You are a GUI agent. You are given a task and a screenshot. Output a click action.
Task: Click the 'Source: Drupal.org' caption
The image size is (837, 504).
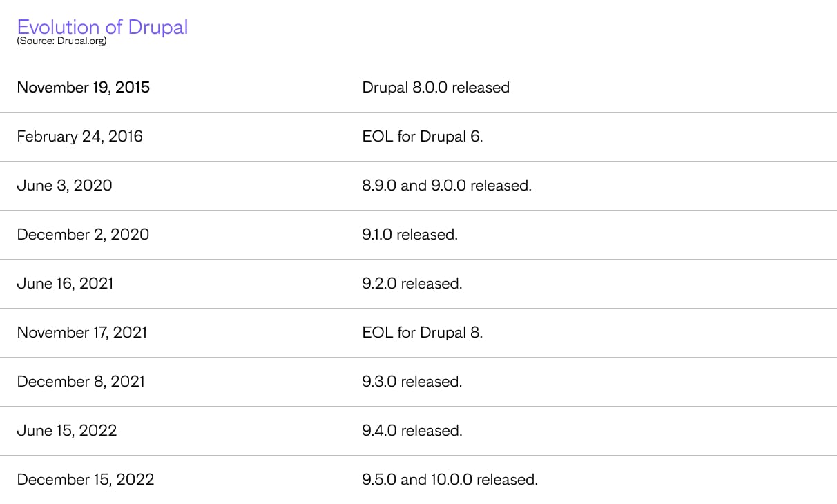(61, 41)
